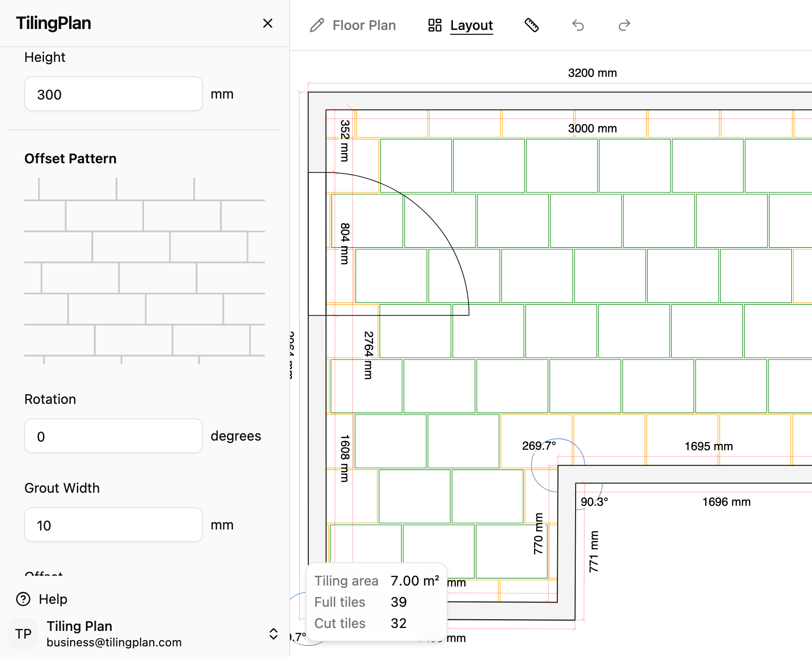Select the 804 mm dimension label
Viewport: 812px width, 657px height.
click(345, 243)
